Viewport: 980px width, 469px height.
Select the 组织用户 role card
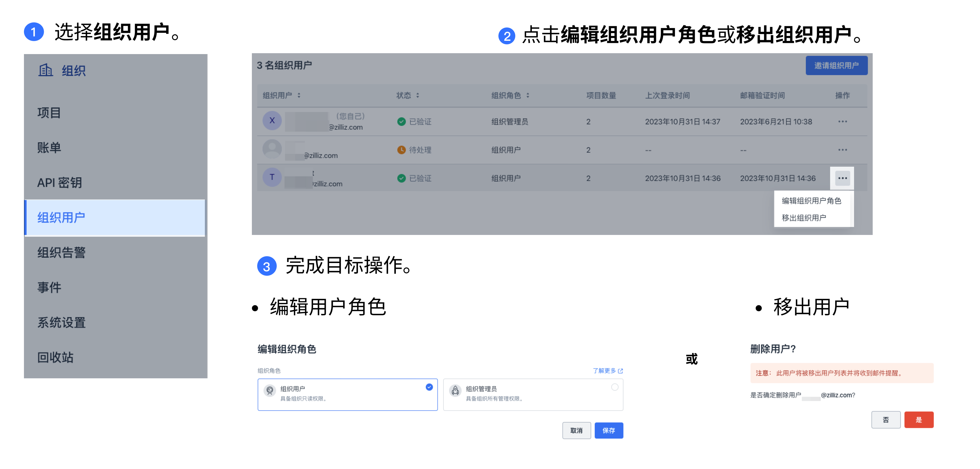point(347,395)
